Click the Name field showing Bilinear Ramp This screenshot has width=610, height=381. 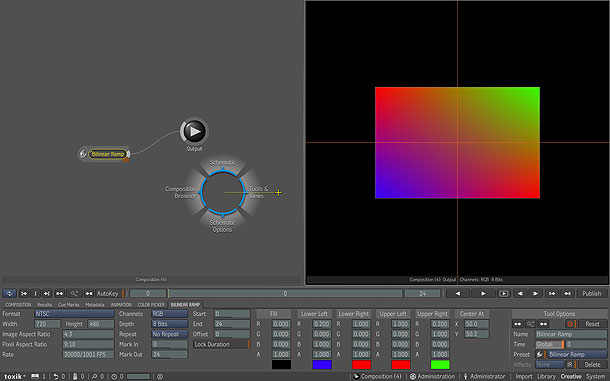click(x=571, y=334)
